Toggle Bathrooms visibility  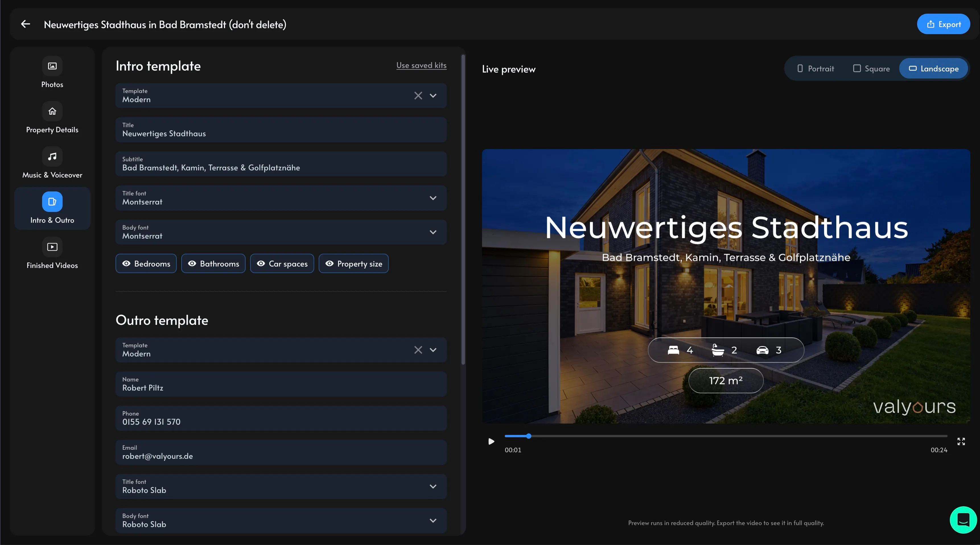[213, 263]
